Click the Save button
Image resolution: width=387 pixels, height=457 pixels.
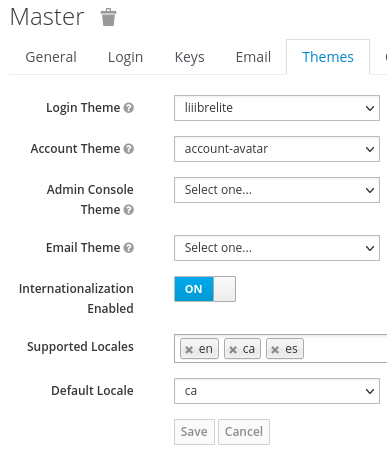194,432
